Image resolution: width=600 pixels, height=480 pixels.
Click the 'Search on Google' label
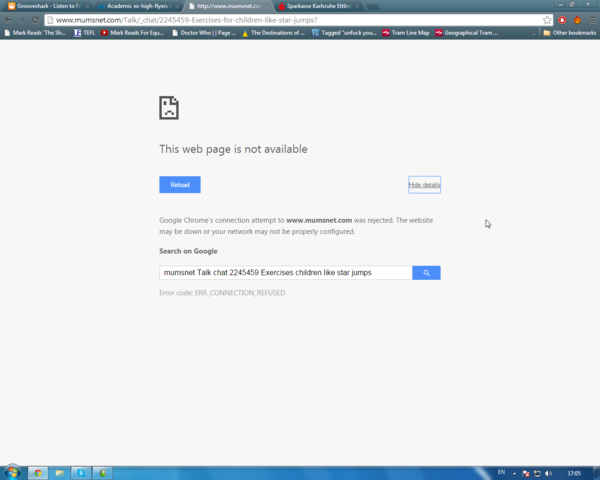point(188,251)
